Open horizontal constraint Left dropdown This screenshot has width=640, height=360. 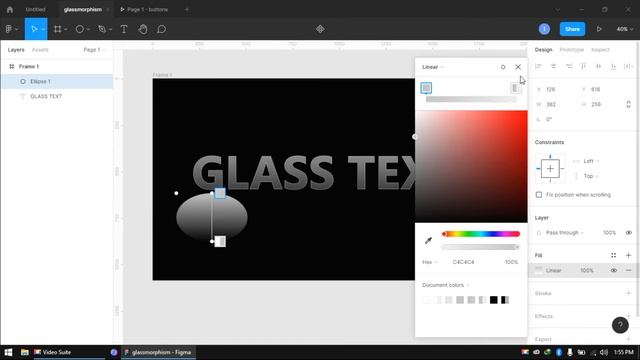(591, 161)
